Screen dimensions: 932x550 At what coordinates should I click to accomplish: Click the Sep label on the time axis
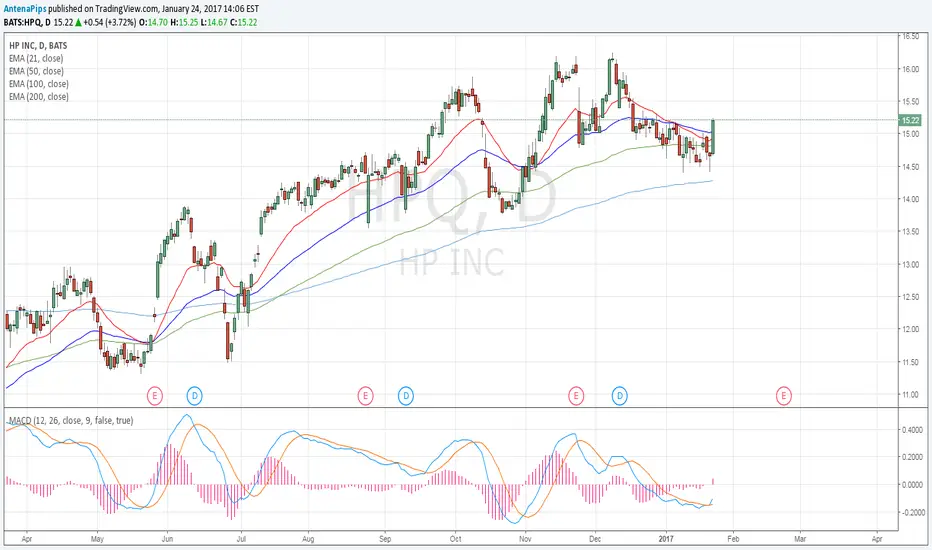pyautogui.click(x=385, y=539)
